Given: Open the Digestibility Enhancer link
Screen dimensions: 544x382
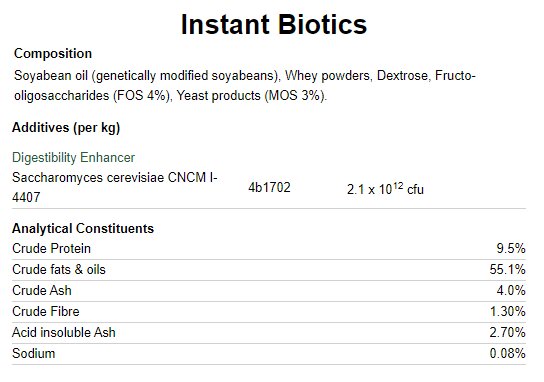Looking at the screenshot, I should click(73, 158).
